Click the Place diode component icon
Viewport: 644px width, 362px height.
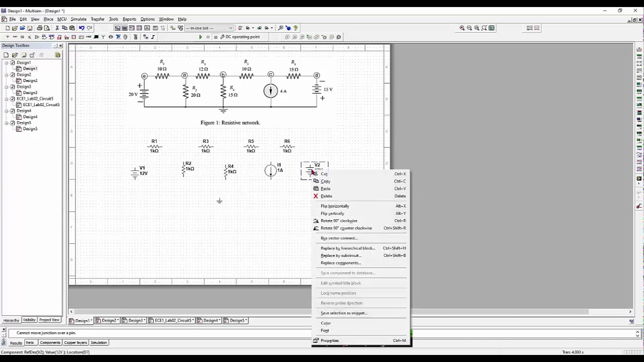pyautogui.click(x=22, y=37)
